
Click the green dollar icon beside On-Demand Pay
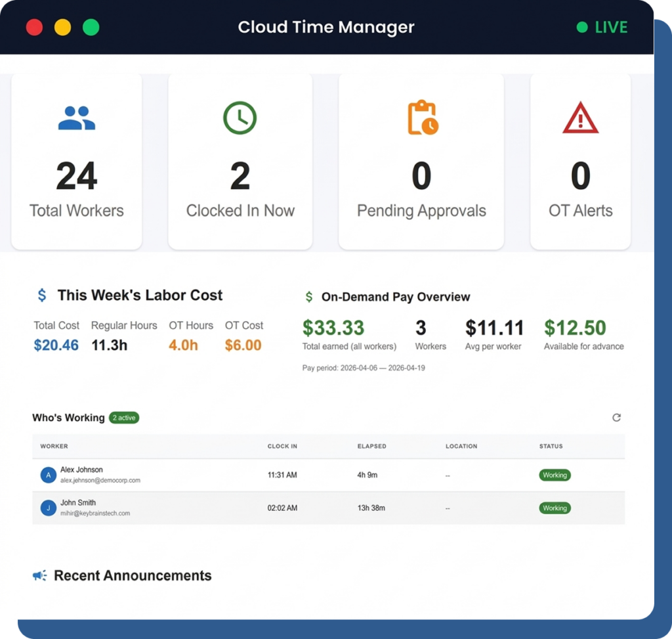click(x=309, y=297)
